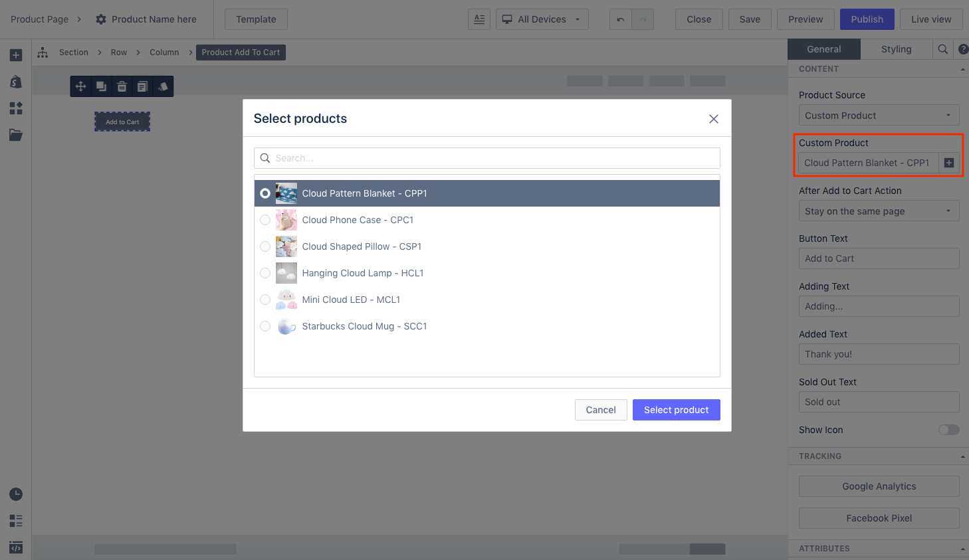
Task: Click the Google Analytics button
Action: tap(879, 486)
